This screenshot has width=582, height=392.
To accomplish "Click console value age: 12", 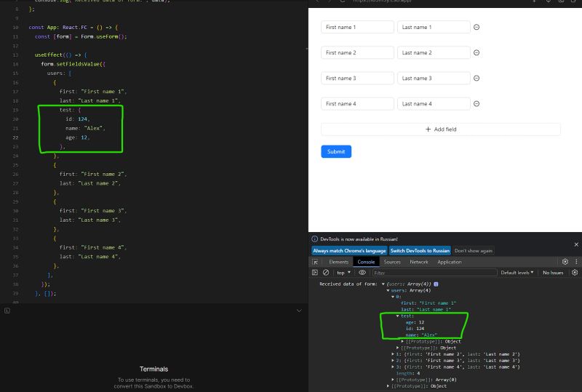I will coord(415,322).
